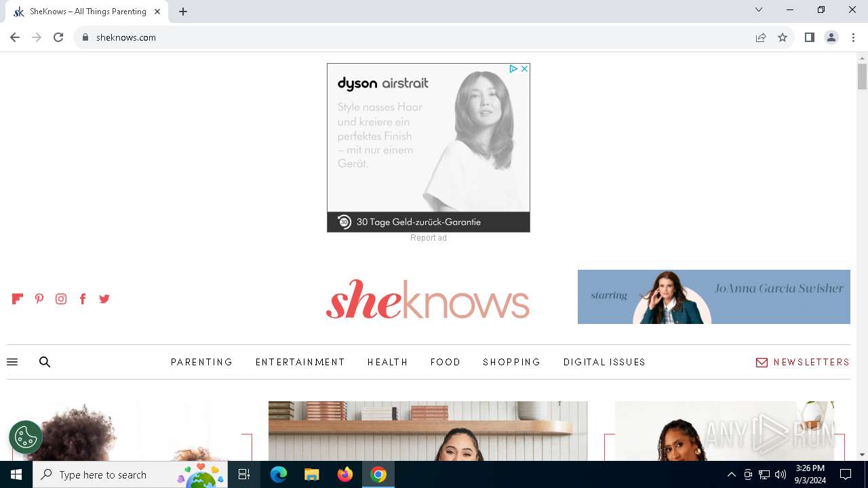868x488 pixels.
Task: Select the SheKnows – All Things Parenting tab
Action: [87, 12]
